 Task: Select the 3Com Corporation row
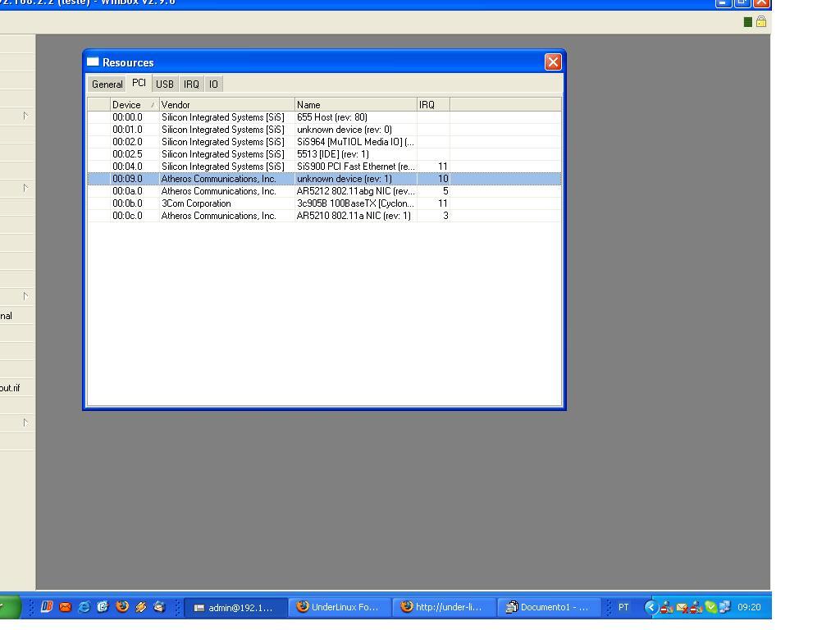(324, 203)
